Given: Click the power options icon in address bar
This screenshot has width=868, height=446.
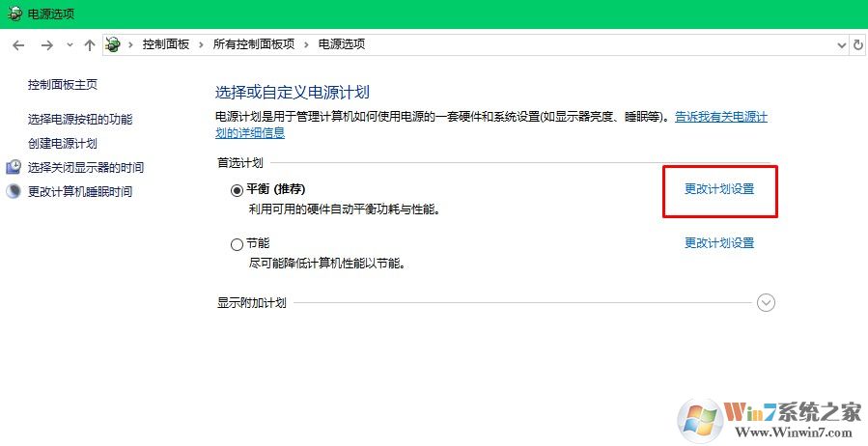Looking at the screenshot, I should coord(113,44).
